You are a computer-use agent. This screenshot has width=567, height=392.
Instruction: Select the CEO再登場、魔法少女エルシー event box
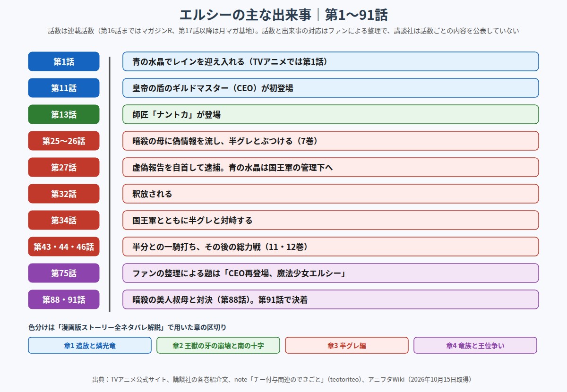331,273
